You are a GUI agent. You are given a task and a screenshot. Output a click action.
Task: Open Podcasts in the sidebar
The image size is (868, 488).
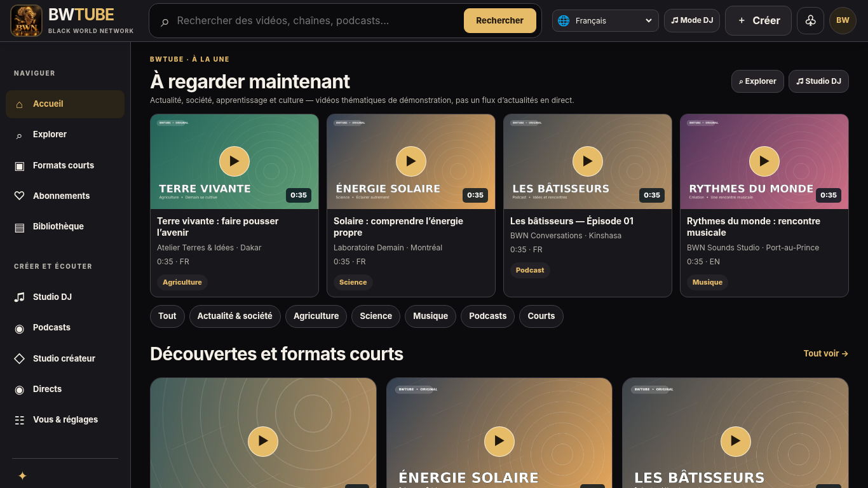[x=65, y=327]
